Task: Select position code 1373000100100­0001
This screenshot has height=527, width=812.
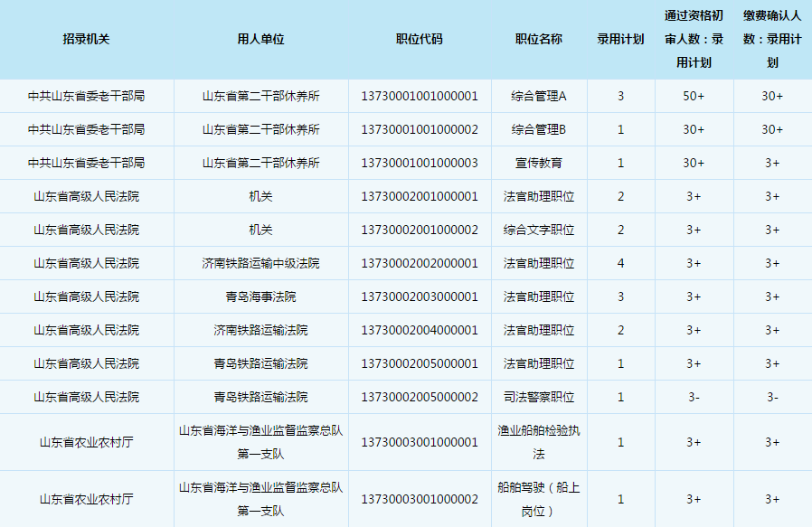Action: click(x=420, y=97)
